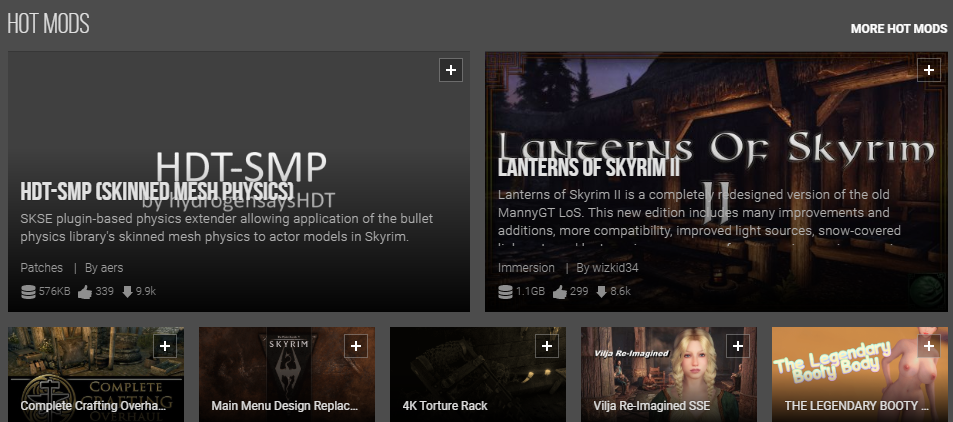Click the 9.9k downloads count

pyautogui.click(x=146, y=292)
